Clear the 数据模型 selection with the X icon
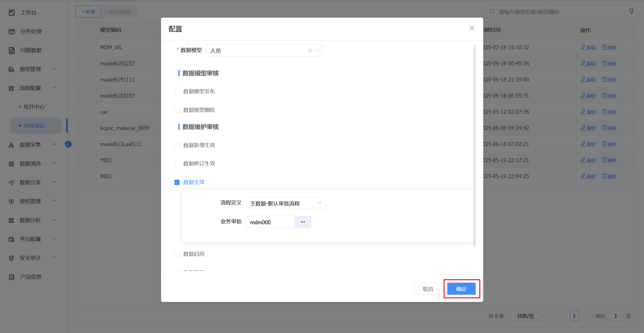 (310, 51)
